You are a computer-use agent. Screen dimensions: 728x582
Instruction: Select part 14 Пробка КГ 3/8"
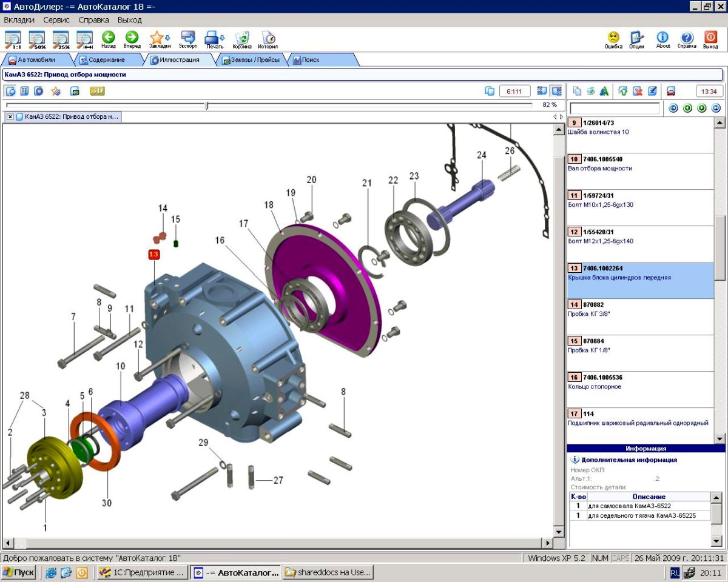[640, 316]
